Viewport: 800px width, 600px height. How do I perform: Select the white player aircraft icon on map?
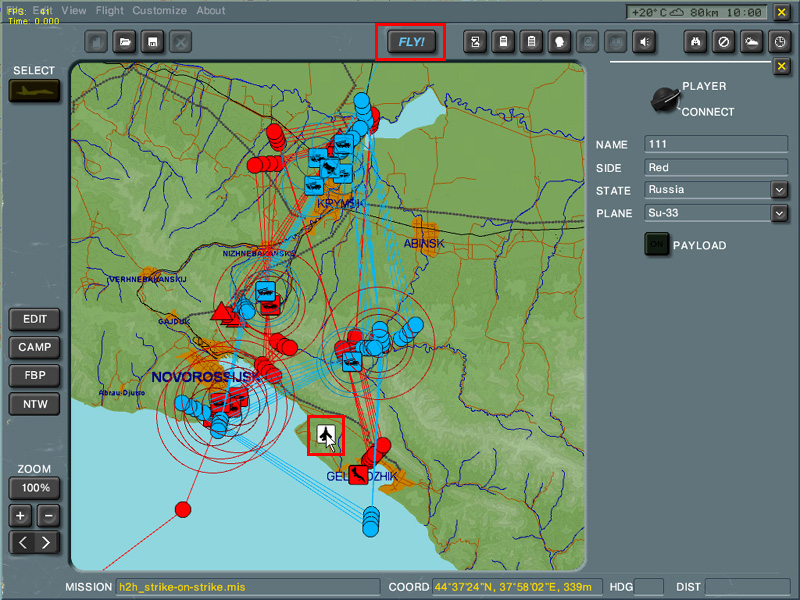pyautogui.click(x=326, y=434)
